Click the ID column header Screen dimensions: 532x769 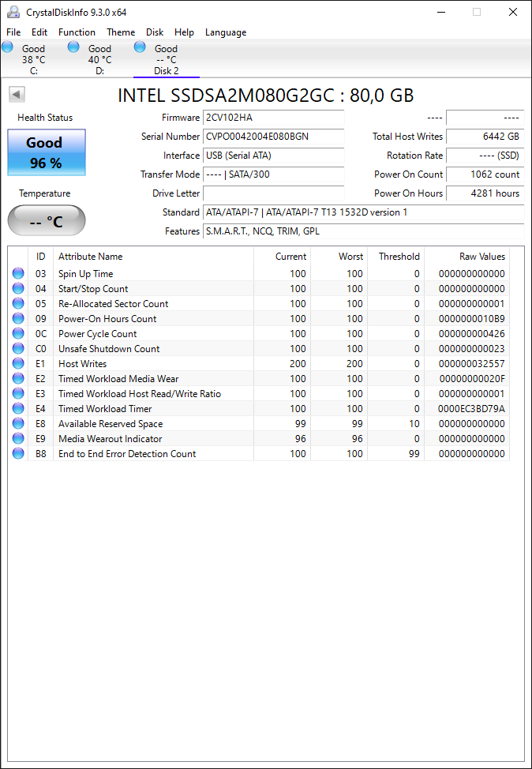coord(41,256)
